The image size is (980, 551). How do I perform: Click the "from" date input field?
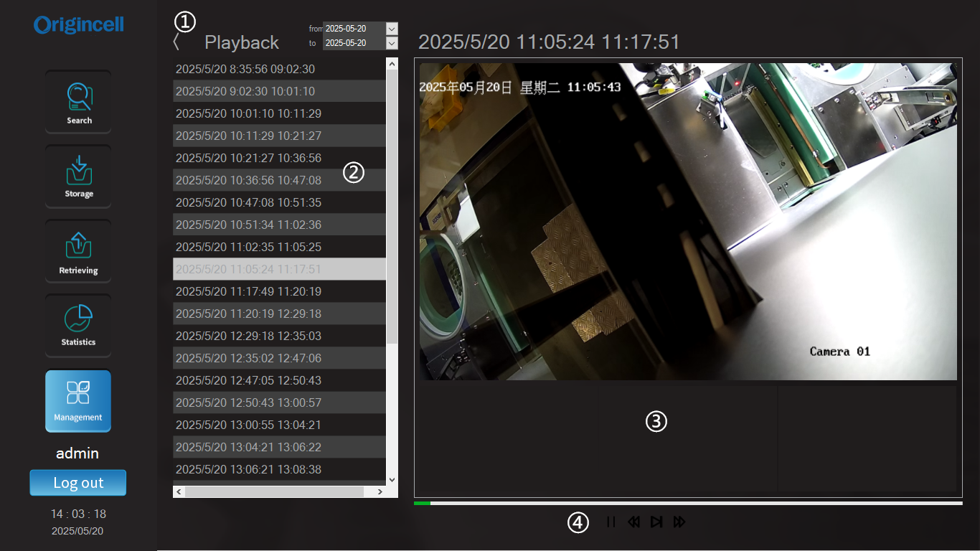coord(354,29)
